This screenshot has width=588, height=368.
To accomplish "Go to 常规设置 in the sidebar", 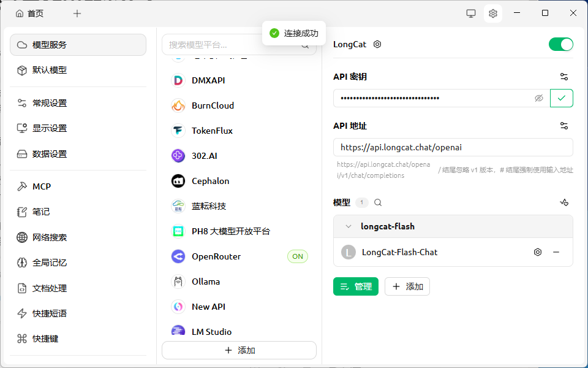I will click(78, 103).
